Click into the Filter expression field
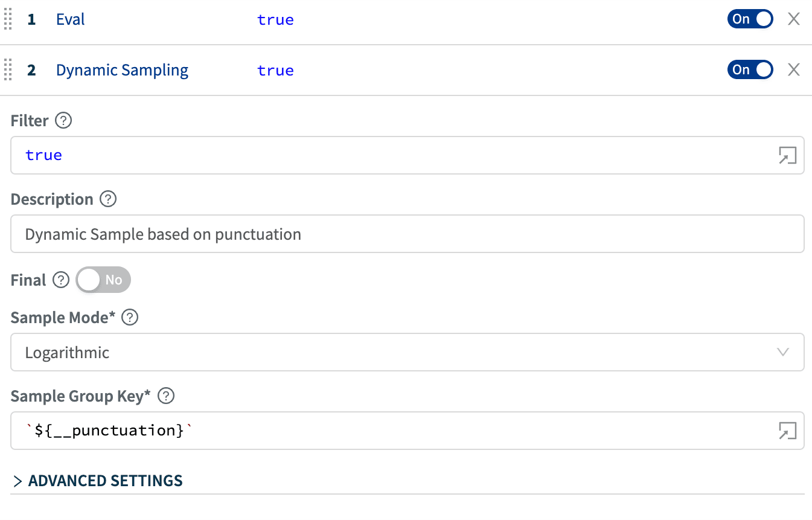 (392, 156)
